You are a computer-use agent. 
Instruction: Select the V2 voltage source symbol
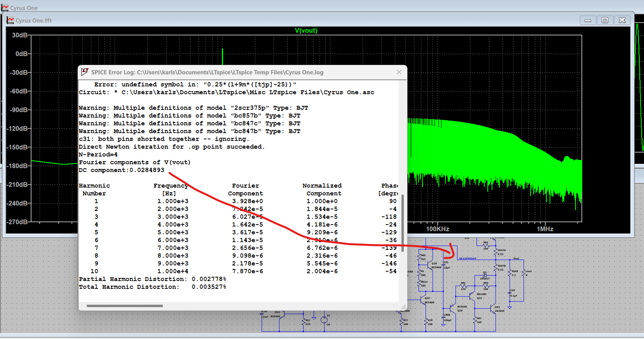[324, 320]
